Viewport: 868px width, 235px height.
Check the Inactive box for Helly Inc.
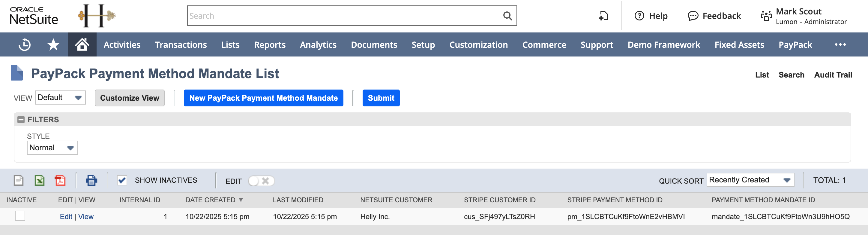click(20, 216)
